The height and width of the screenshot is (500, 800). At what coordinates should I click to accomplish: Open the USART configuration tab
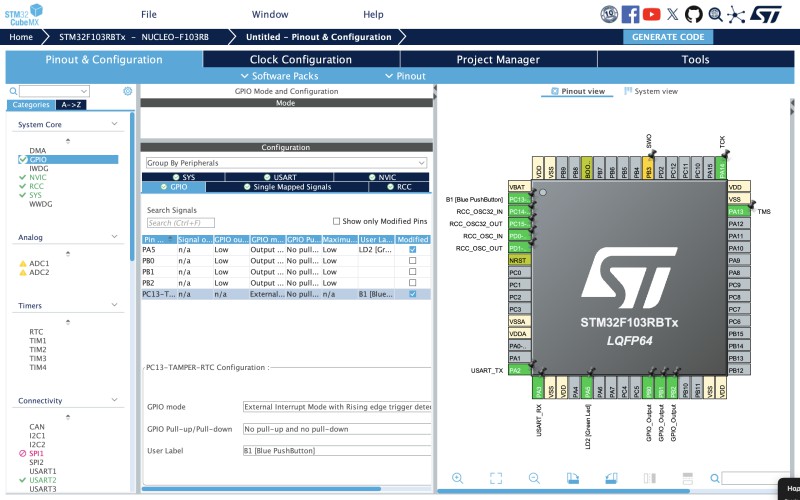click(279, 177)
